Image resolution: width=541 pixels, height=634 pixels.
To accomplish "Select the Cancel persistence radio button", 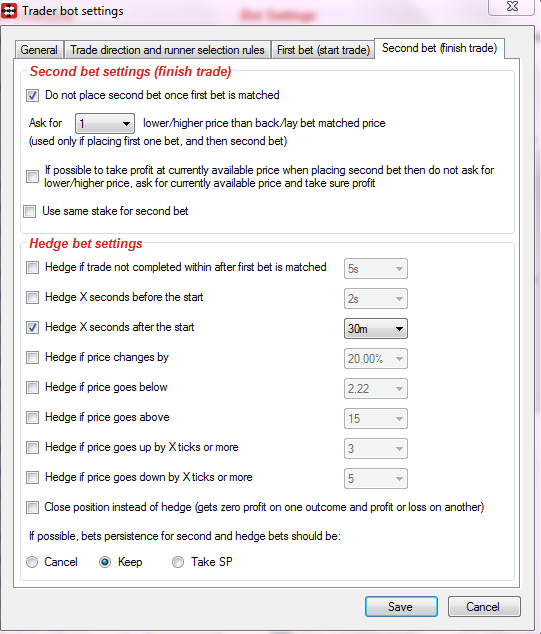I will (32, 562).
